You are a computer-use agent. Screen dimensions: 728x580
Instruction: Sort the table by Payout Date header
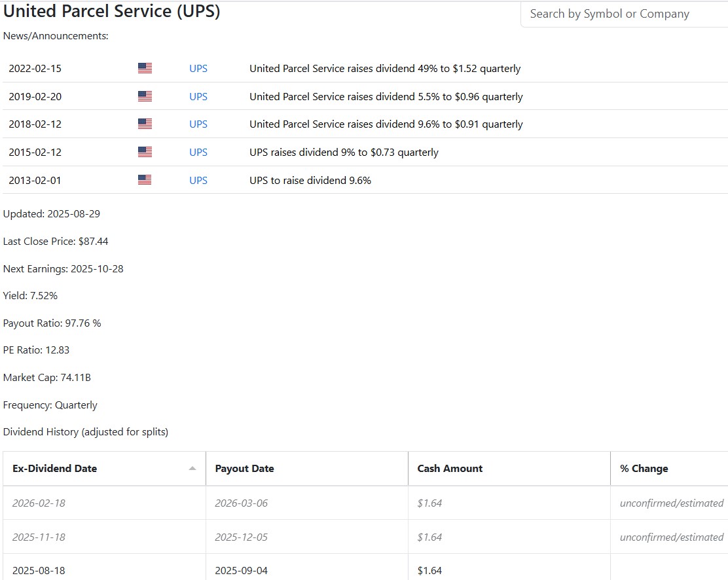(307, 469)
